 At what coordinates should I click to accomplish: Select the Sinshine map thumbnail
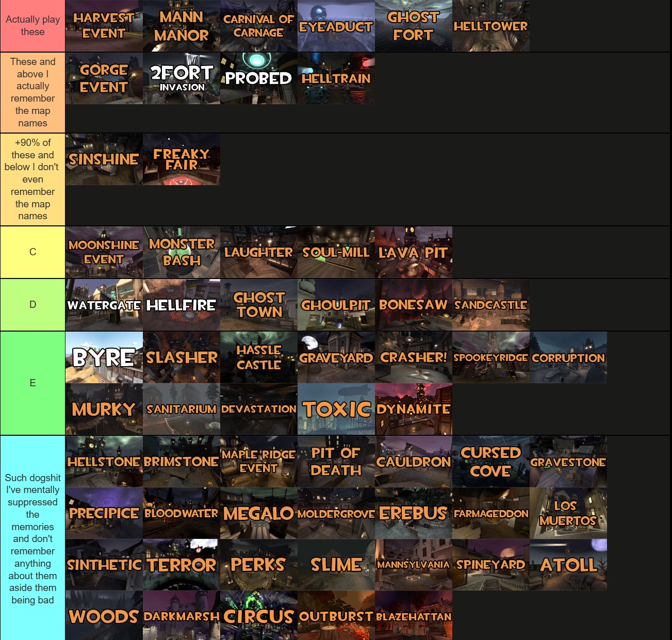pyautogui.click(x=104, y=160)
